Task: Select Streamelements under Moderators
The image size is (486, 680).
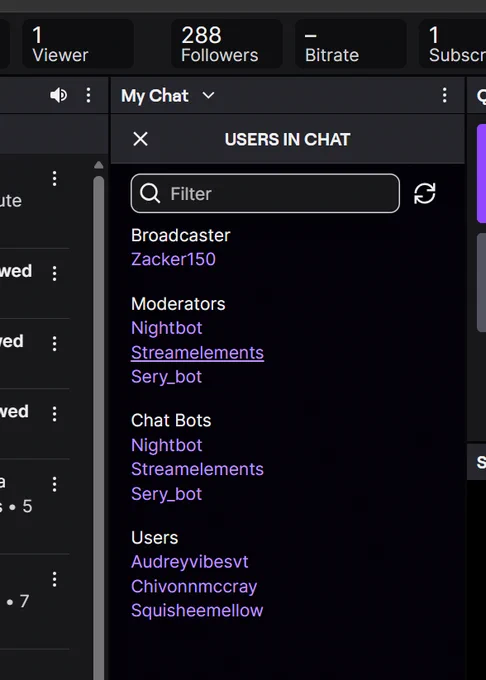Action: [x=197, y=353]
